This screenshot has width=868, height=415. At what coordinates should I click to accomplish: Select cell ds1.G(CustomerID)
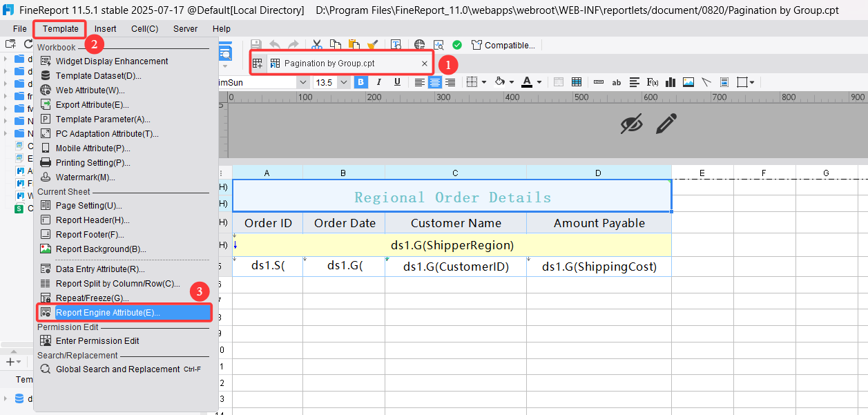coord(456,267)
